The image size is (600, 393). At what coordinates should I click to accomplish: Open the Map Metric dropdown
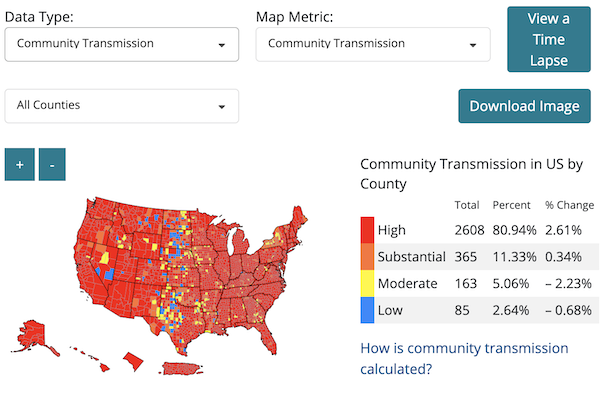tap(373, 44)
